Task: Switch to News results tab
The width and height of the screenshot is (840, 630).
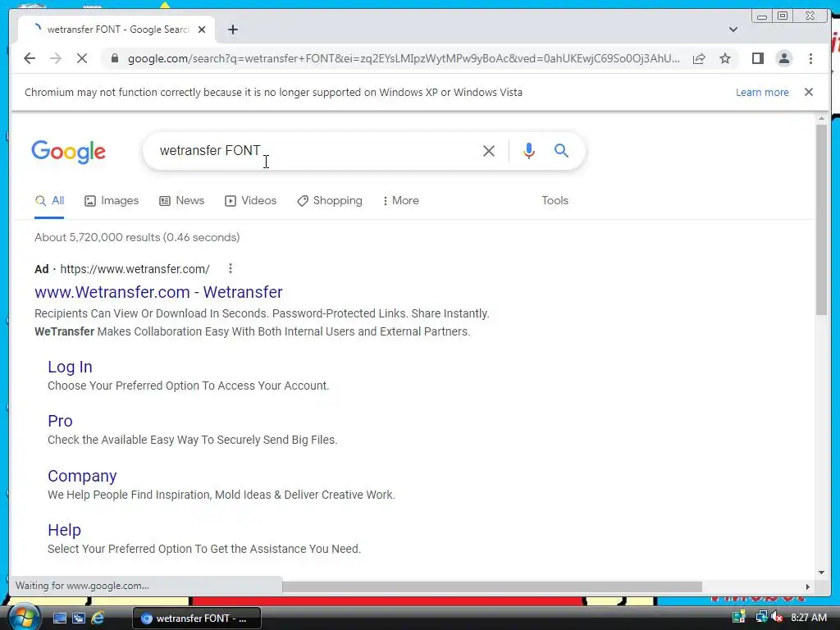Action: (181, 200)
